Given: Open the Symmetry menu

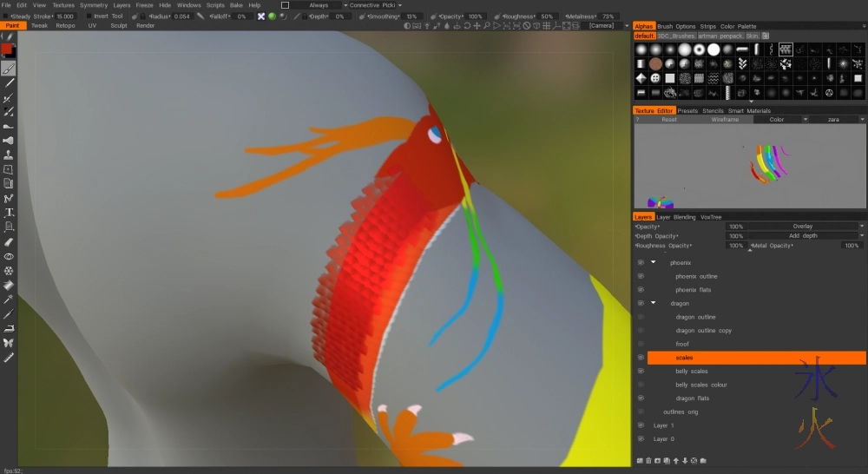Looking at the screenshot, I should pyautogui.click(x=94, y=5).
